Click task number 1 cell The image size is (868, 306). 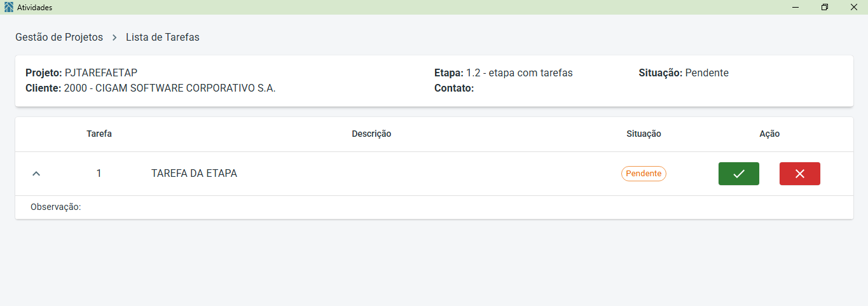click(99, 173)
